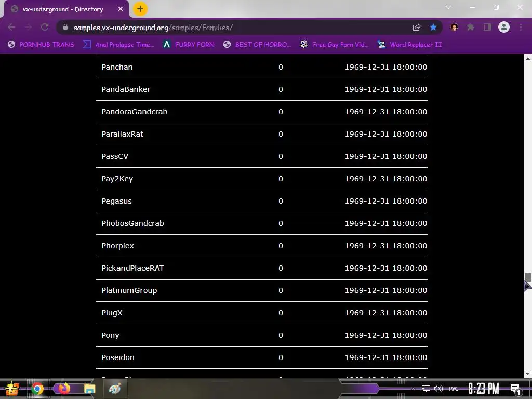This screenshot has width=532, height=399.
Task: Open the Start menu button on taskbar
Action: [x=12, y=389]
